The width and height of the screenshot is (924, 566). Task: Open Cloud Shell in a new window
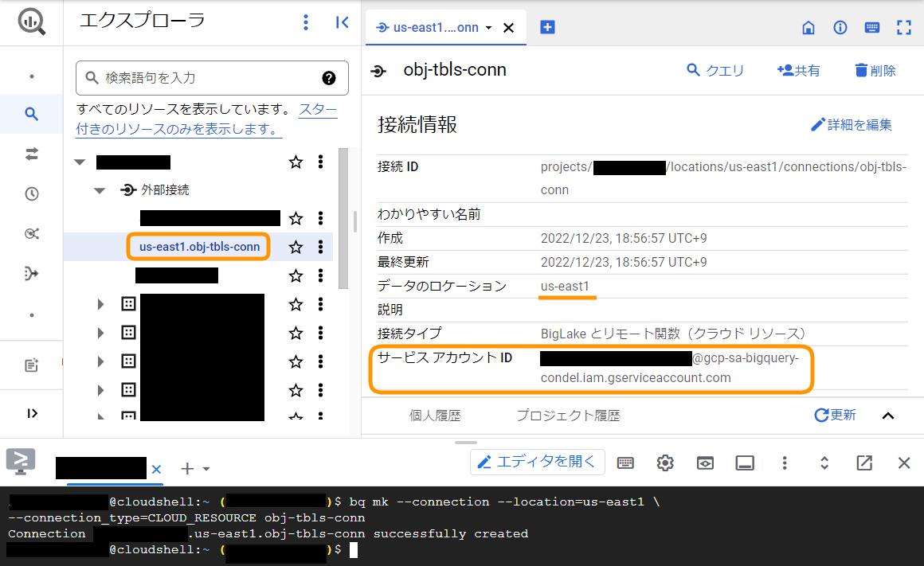pyautogui.click(x=864, y=463)
